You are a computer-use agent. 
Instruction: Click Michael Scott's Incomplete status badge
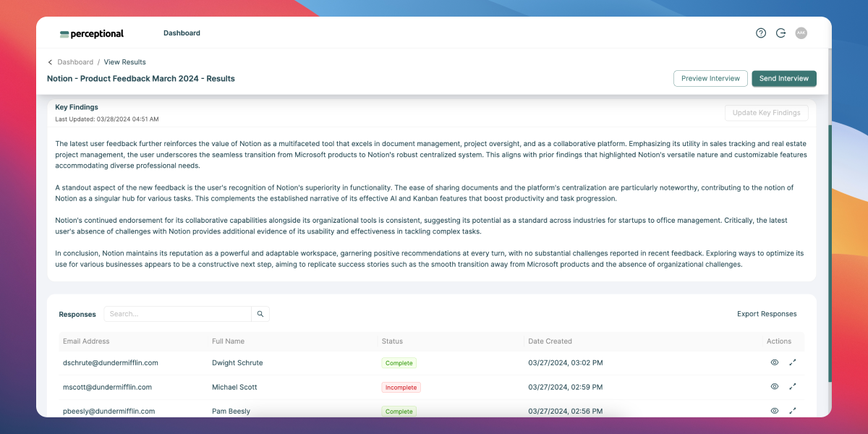tap(401, 387)
